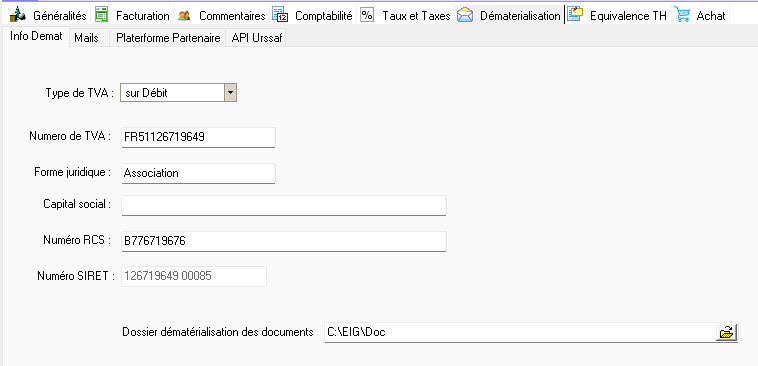The height and width of the screenshot is (366, 758).
Task: Open the Plateforme Partenaire sub-tab
Action: point(168,38)
